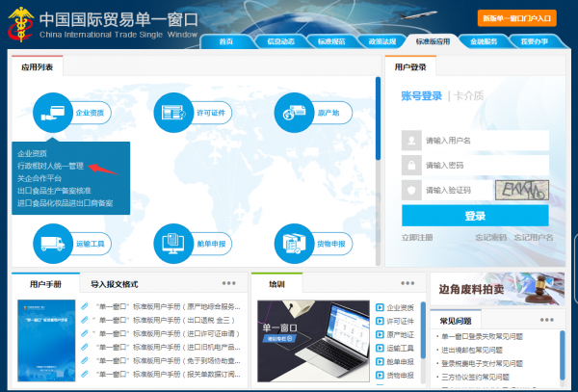Click the captcha verification image
The height and width of the screenshot is (392, 578).
coord(521,189)
